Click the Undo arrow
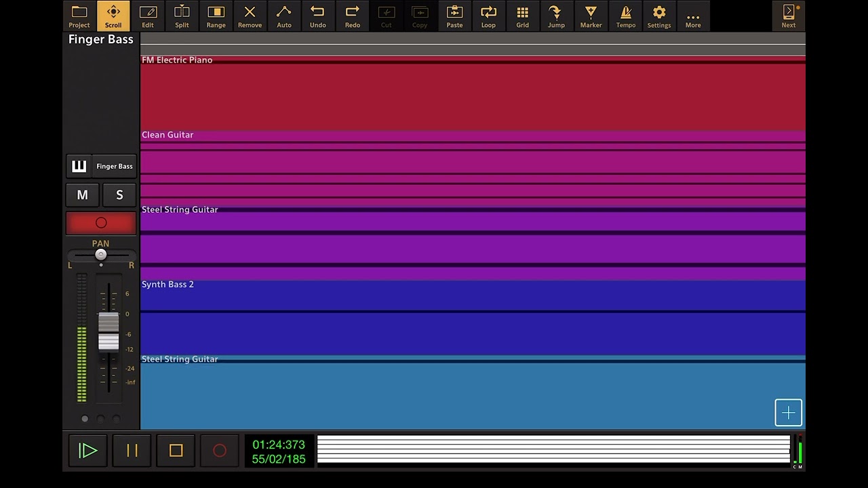 pyautogui.click(x=318, y=16)
